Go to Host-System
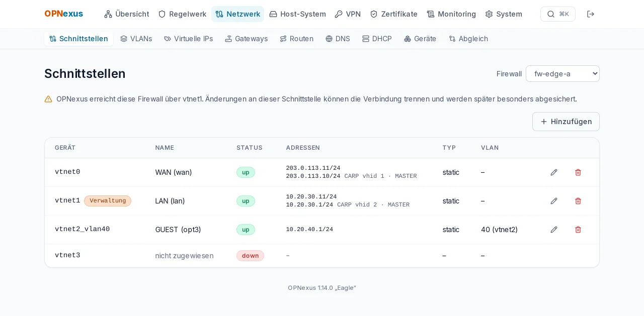Image resolution: width=644 pixels, height=316 pixels. tap(297, 14)
